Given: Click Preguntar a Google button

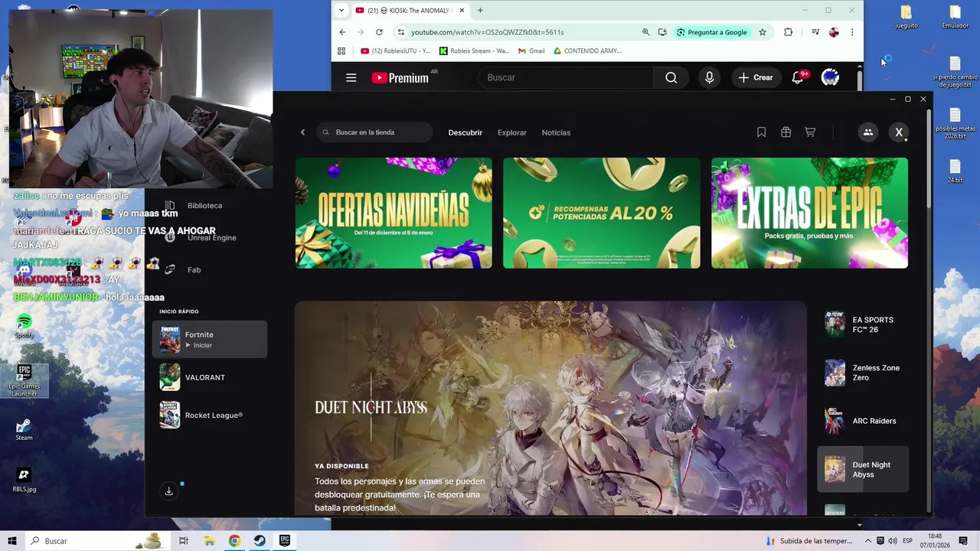Looking at the screenshot, I should pos(711,32).
